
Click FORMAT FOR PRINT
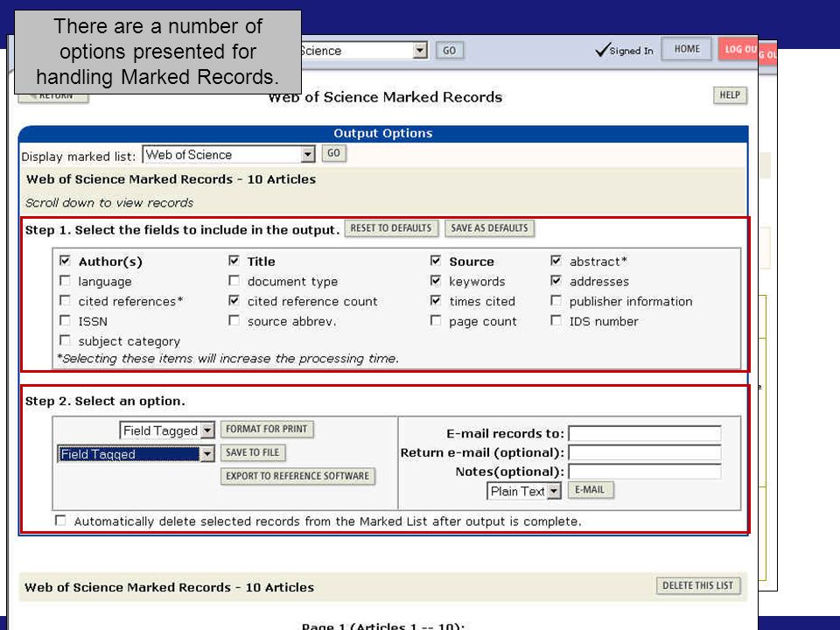click(267, 429)
